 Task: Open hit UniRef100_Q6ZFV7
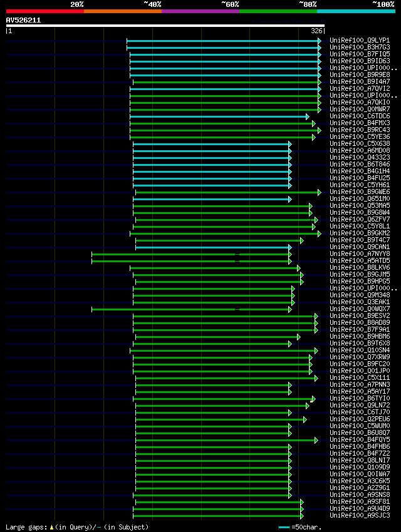click(360, 219)
